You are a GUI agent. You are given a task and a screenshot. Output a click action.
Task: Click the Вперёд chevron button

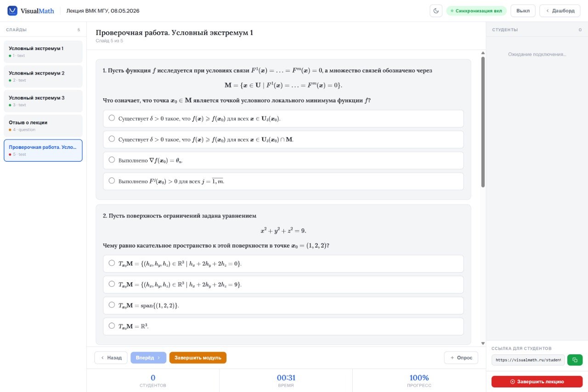coord(148,358)
